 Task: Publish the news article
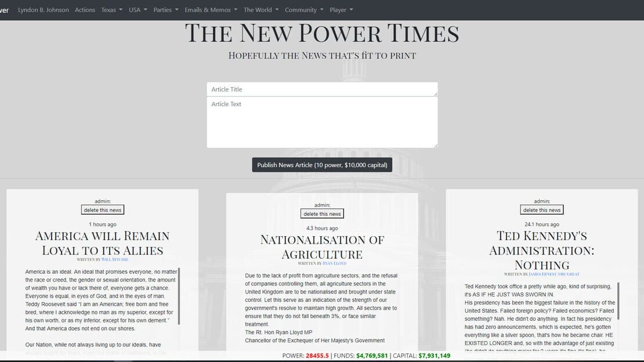tap(322, 165)
